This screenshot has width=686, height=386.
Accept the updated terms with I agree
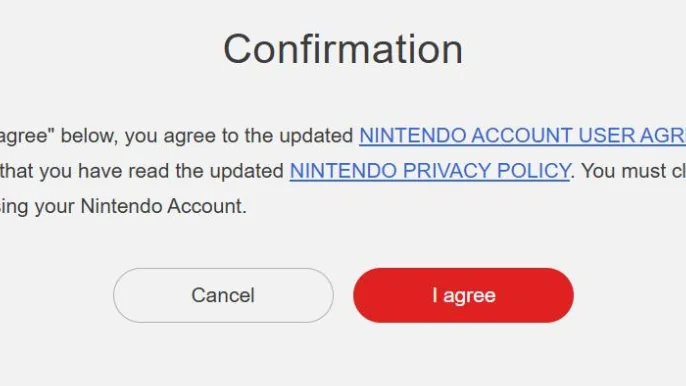coord(463,295)
